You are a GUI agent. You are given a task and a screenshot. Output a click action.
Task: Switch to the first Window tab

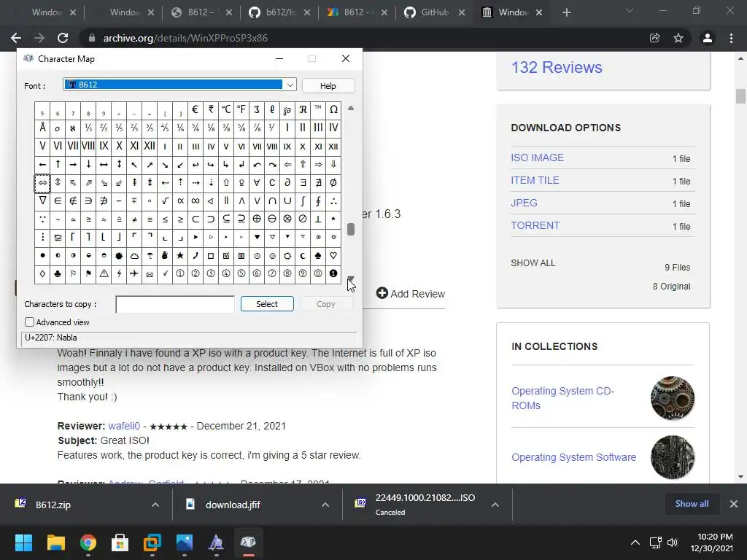pyautogui.click(x=47, y=12)
